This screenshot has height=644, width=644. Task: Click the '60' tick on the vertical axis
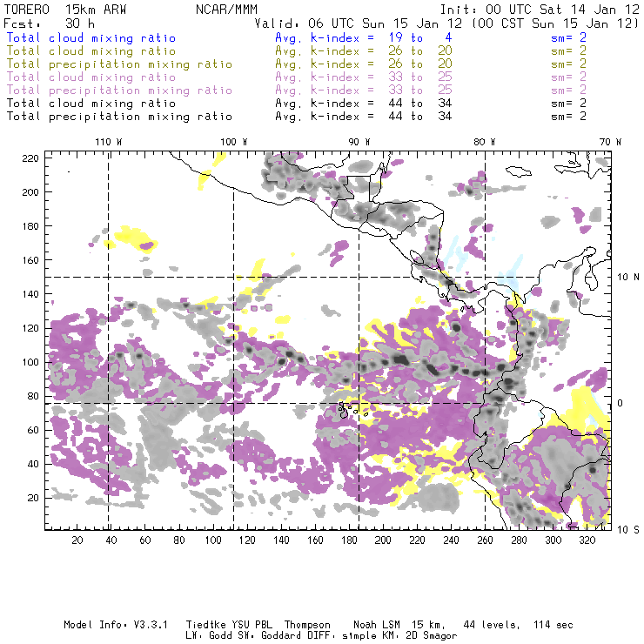pos(33,430)
